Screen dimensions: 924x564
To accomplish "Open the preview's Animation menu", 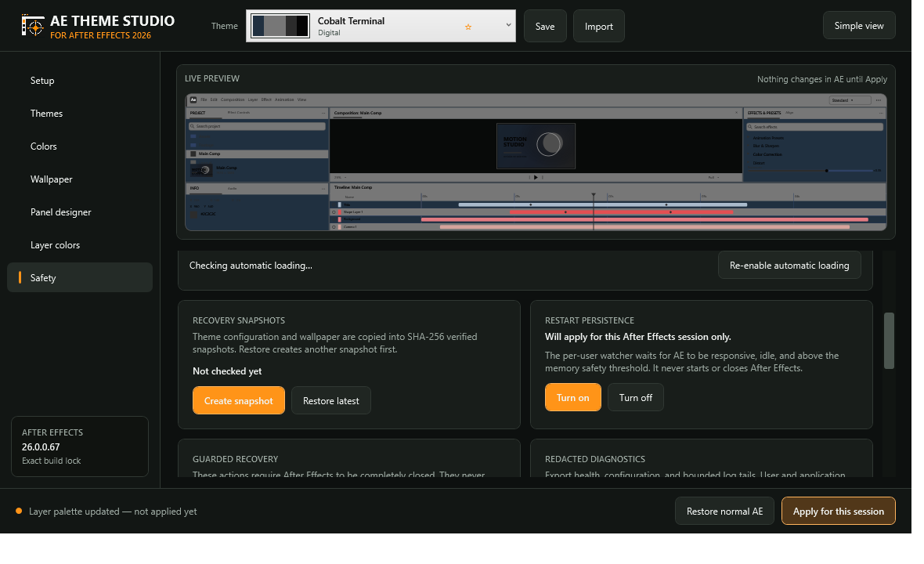I will [284, 99].
